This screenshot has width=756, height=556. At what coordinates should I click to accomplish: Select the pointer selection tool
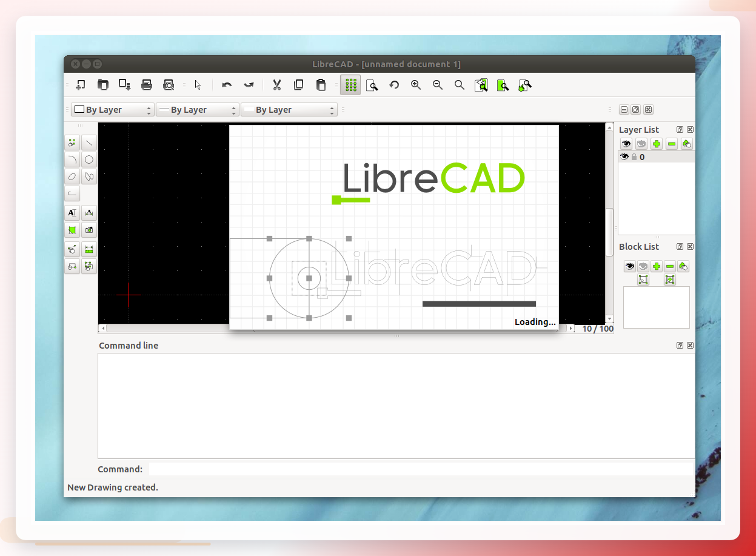tap(198, 85)
